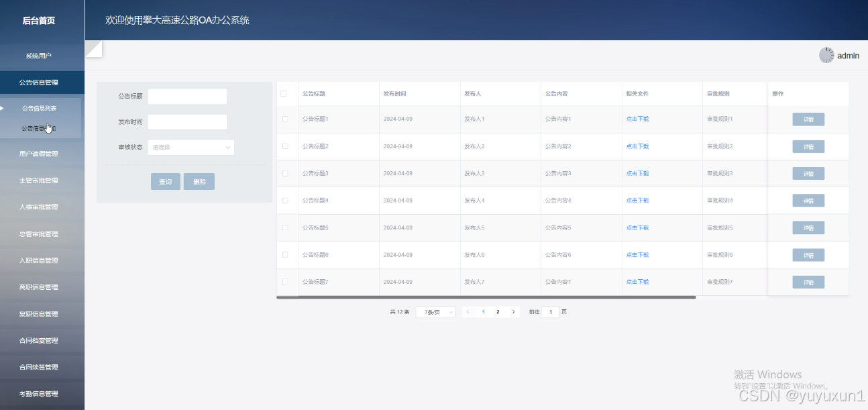Viewport: 868px width, 410px height.
Task: Click the admin username text
Action: (848, 56)
